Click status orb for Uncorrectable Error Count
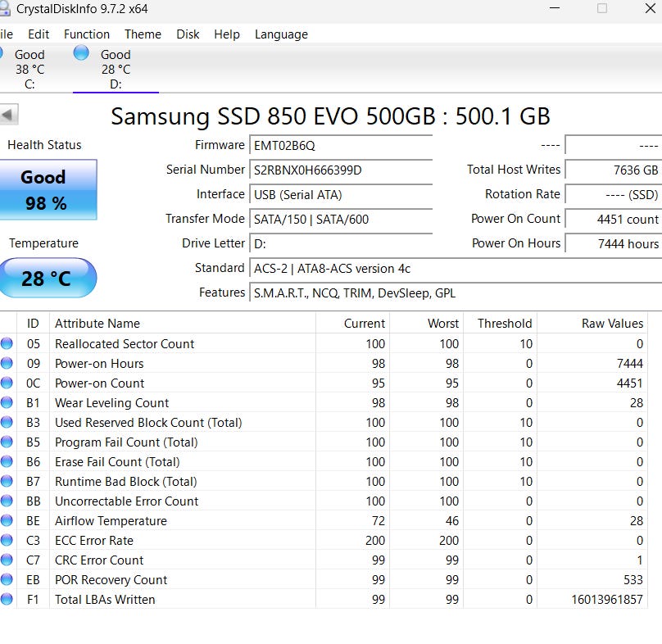 pyautogui.click(x=7, y=501)
